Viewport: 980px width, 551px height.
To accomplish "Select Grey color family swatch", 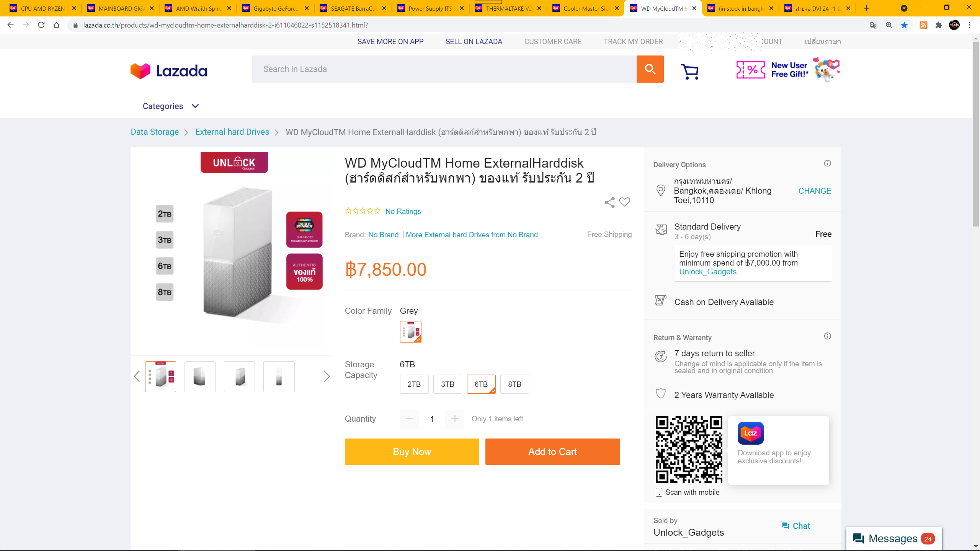I will (x=411, y=332).
